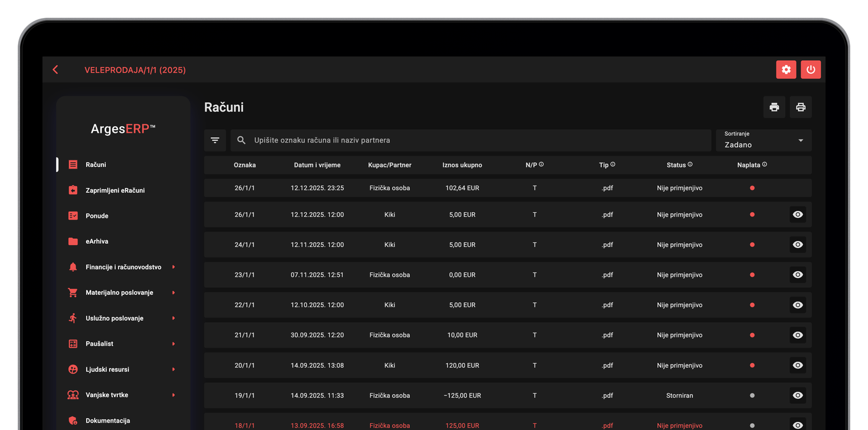Go back with the red chevron arrow
The height and width of the screenshot is (430, 868).
tap(55, 69)
